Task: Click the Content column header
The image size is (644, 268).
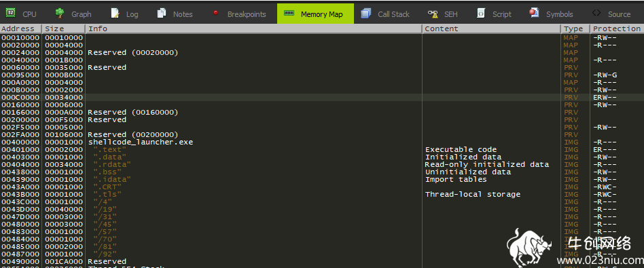Action: pyautogui.click(x=491, y=28)
